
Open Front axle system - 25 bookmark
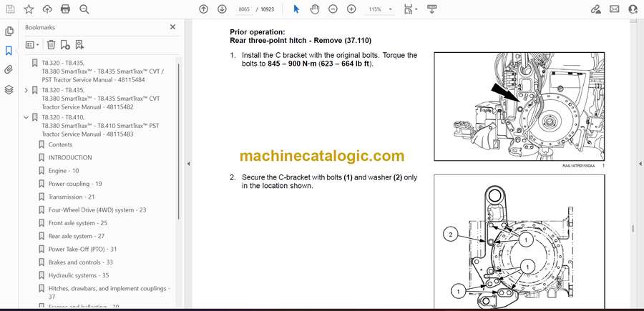click(x=78, y=223)
